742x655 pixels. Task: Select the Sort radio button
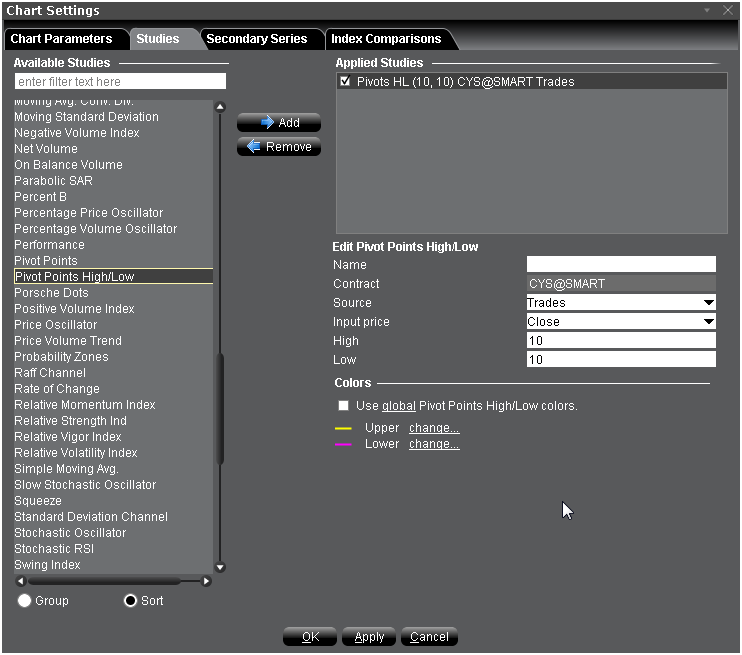point(130,601)
